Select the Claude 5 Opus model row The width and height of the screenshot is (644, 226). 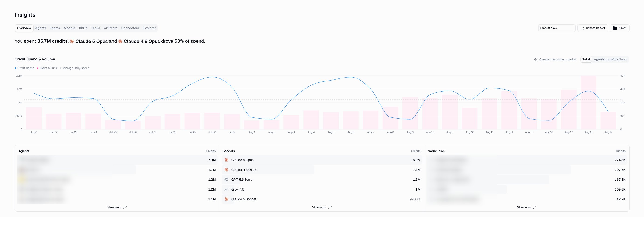click(322, 160)
